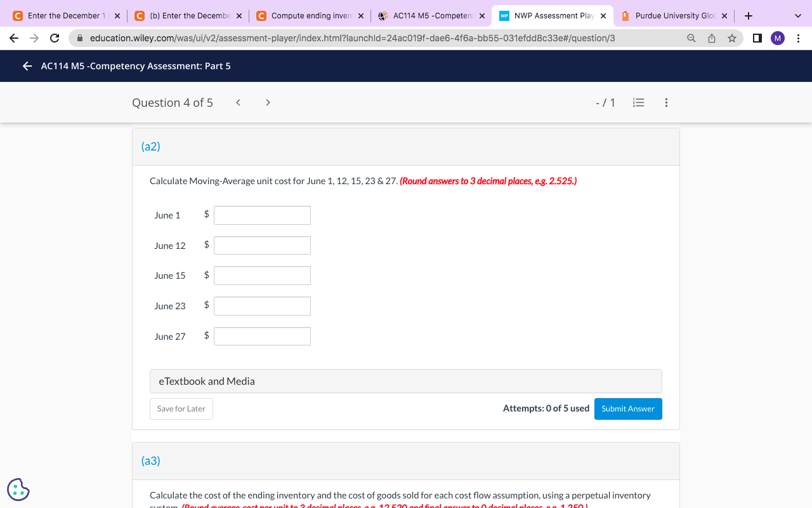Reload the current page

pos(55,38)
